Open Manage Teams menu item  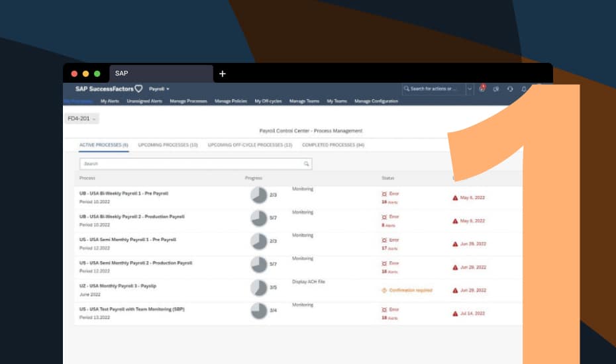(x=304, y=101)
